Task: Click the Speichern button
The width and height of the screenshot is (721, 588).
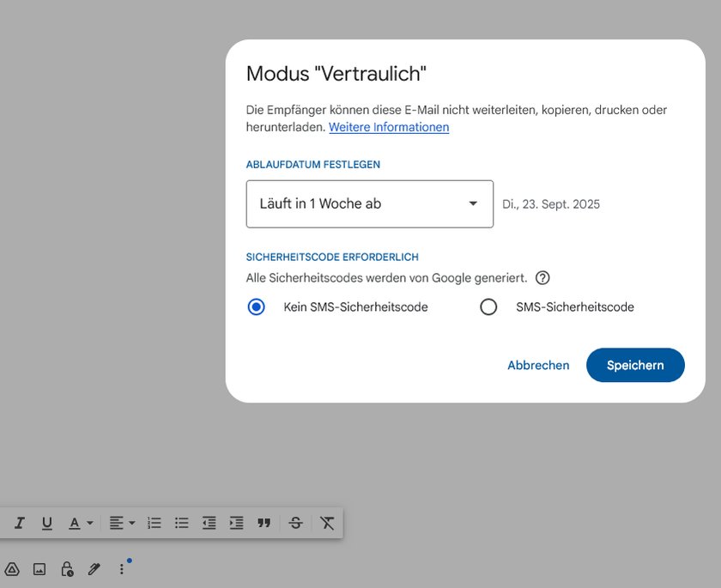Action: (635, 365)
